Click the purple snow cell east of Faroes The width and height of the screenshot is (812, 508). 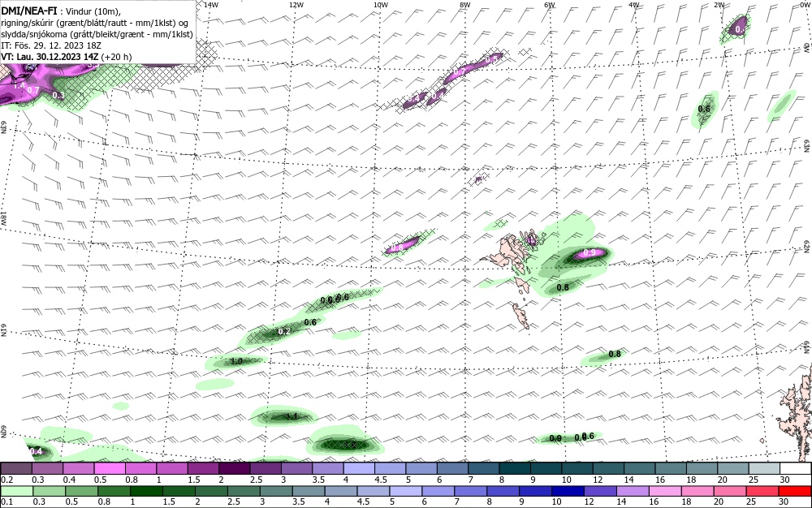click(x=590, y=253)
